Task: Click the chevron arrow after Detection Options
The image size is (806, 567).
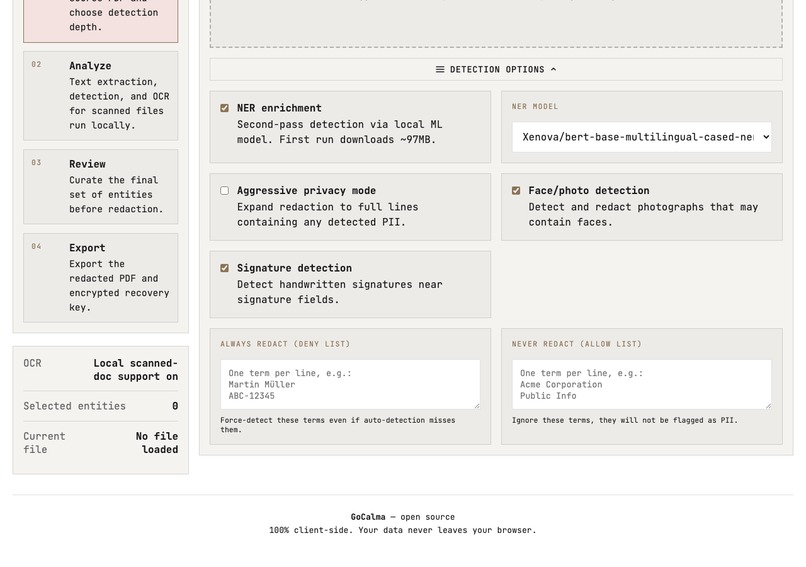Action: [553, 69]
